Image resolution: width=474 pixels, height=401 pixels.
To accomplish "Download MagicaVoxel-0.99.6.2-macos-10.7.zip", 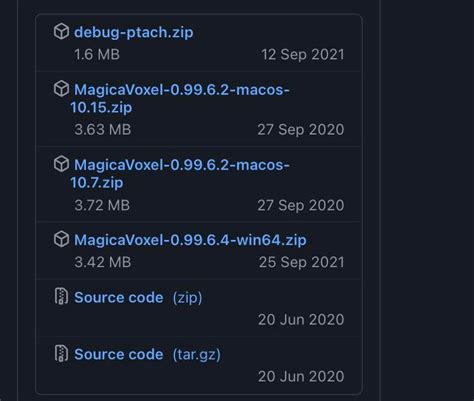I will tap(180, 173).
